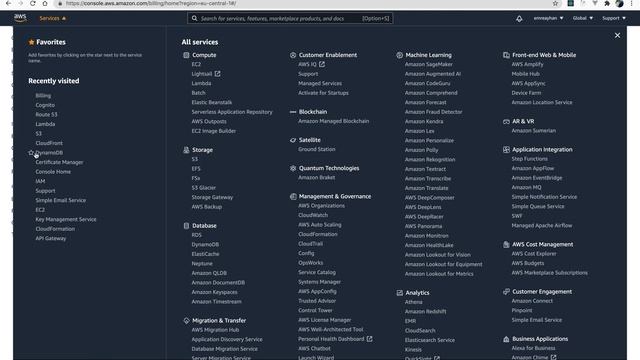Click the external link icon beside AWS IQ
The width and height of the screenshot is (640, 360).
(x=322, y=64)
